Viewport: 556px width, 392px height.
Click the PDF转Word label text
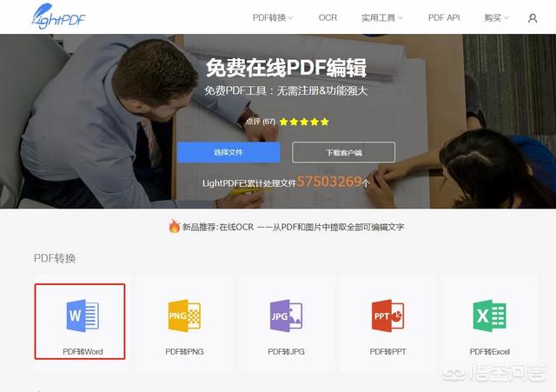click(x=83, y=351)
